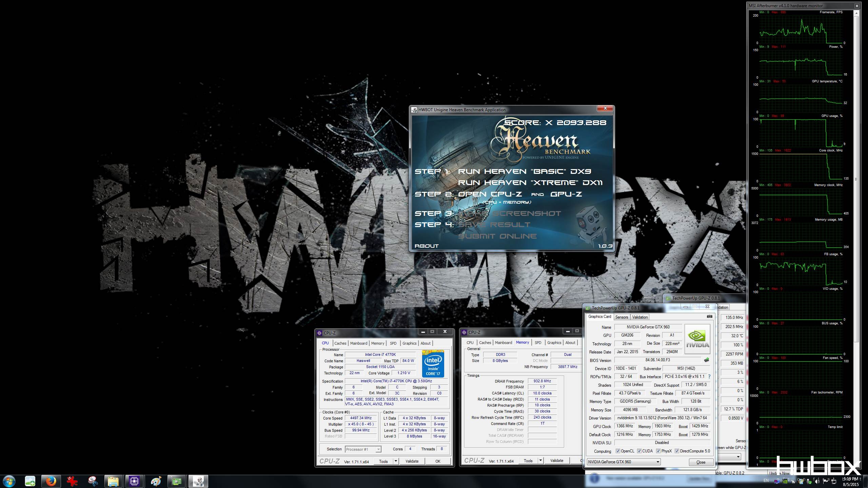Viewport: 868px width, 488px height.
Task: Open the Caches tab in the left CPU-Z window
Action: click(x=340, y=343)
